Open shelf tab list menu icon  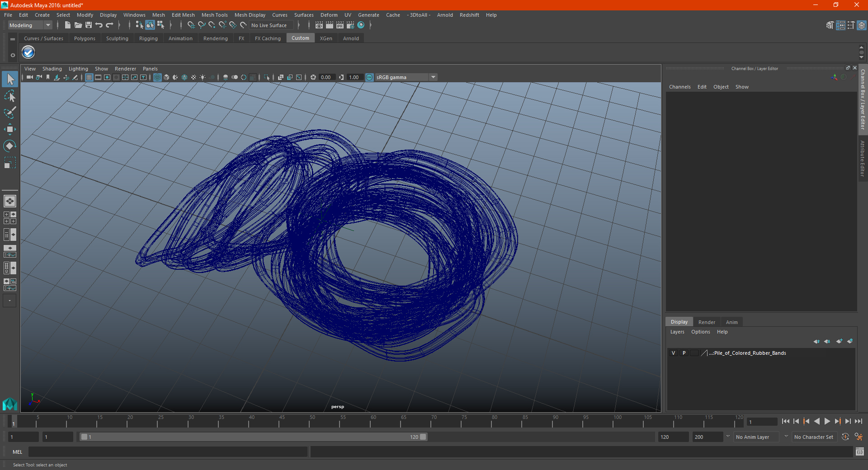[13, 39]
